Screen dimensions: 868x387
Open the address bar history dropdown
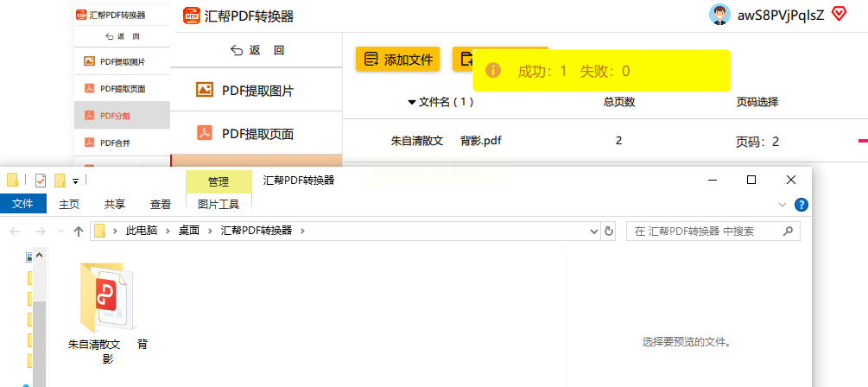tap(594, 232)
